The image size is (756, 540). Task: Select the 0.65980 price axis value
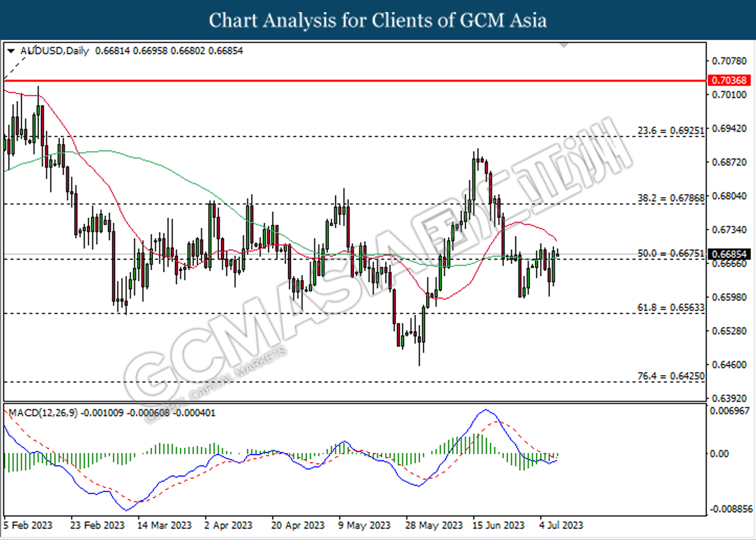729,297
